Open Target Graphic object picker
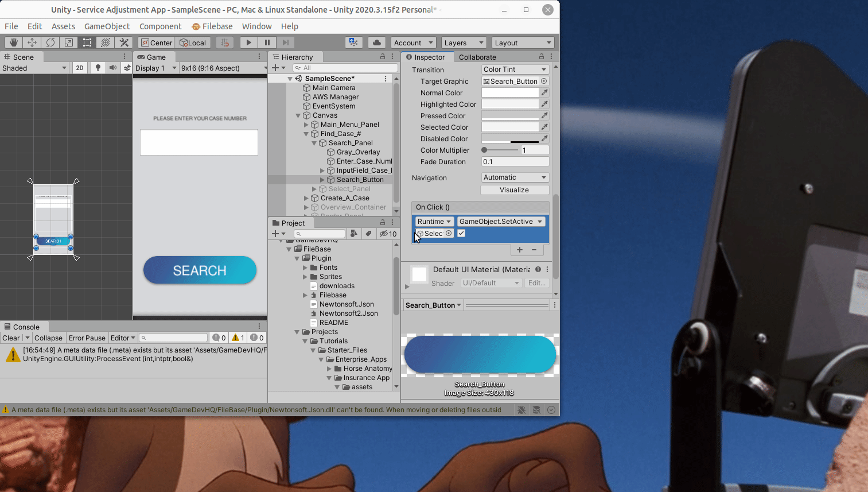The width and height of the screenshot is (868, 492). click(544, 81)
